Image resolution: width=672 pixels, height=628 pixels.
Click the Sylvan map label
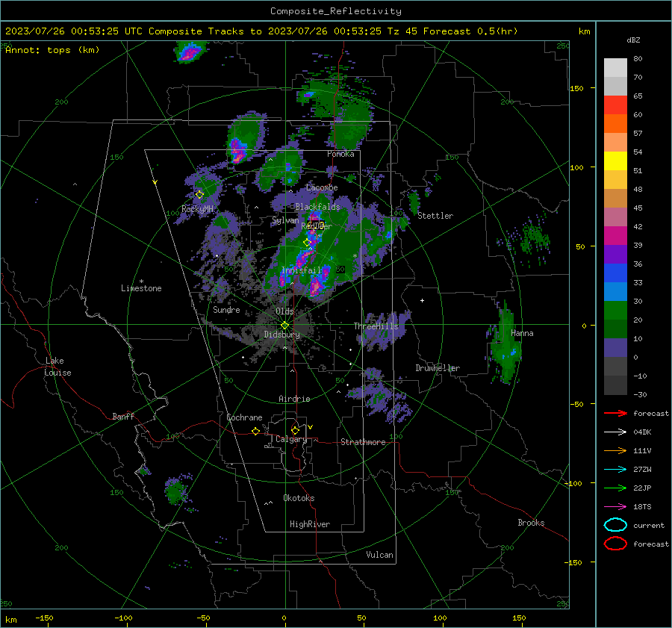285,220
